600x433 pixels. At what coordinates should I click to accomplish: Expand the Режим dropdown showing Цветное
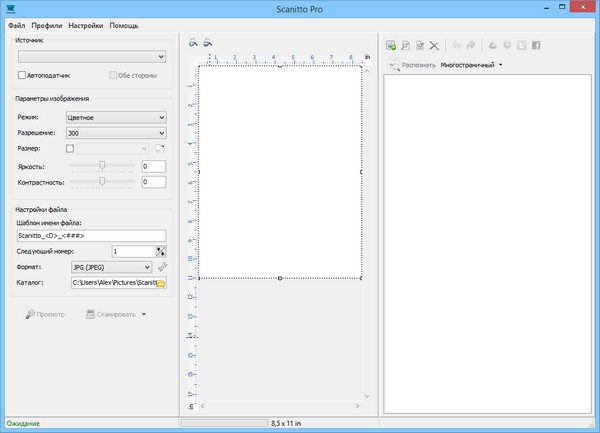pos(115,117)
